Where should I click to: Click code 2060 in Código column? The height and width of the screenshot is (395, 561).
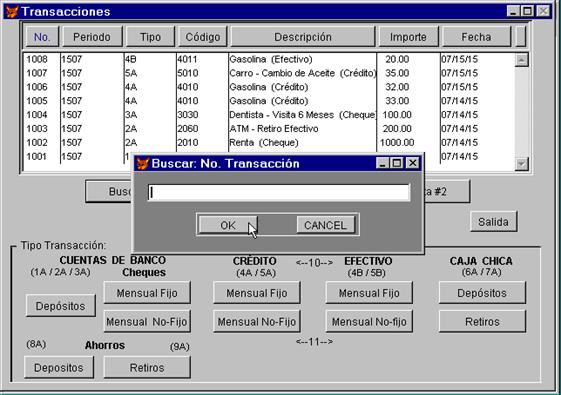[187, 128]
